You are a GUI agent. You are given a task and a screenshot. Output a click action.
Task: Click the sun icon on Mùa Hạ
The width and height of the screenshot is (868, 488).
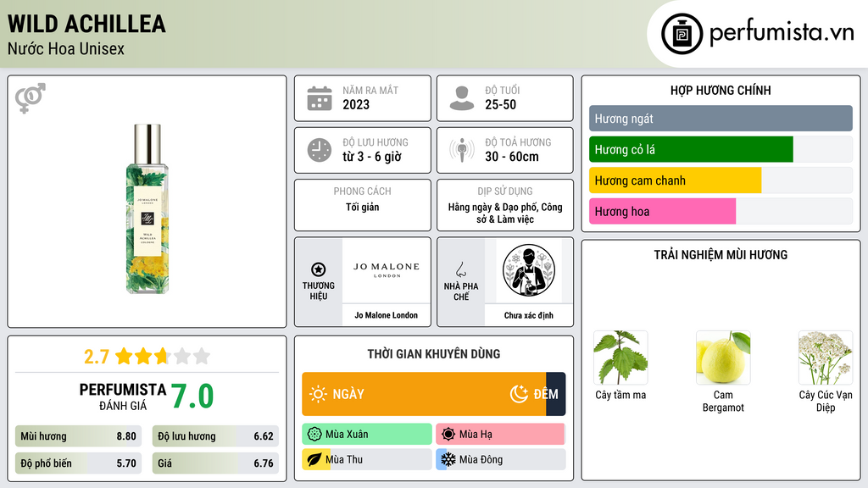coord(448,435)
